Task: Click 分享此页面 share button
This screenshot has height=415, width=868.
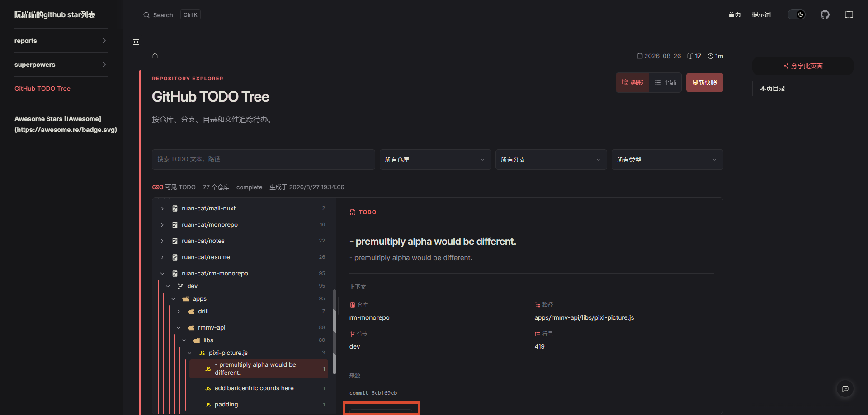Action: (803, 66)
